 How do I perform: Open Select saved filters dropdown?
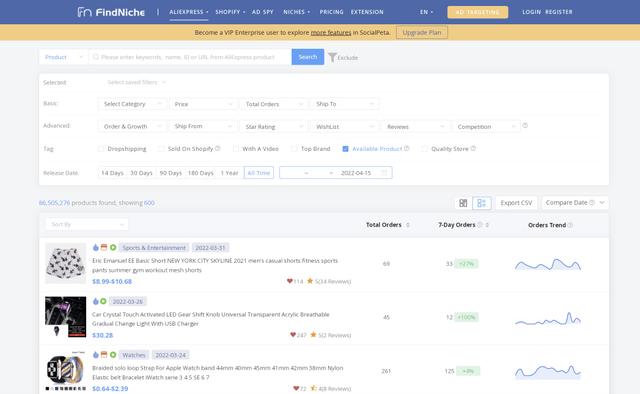[x=136, y=82]
